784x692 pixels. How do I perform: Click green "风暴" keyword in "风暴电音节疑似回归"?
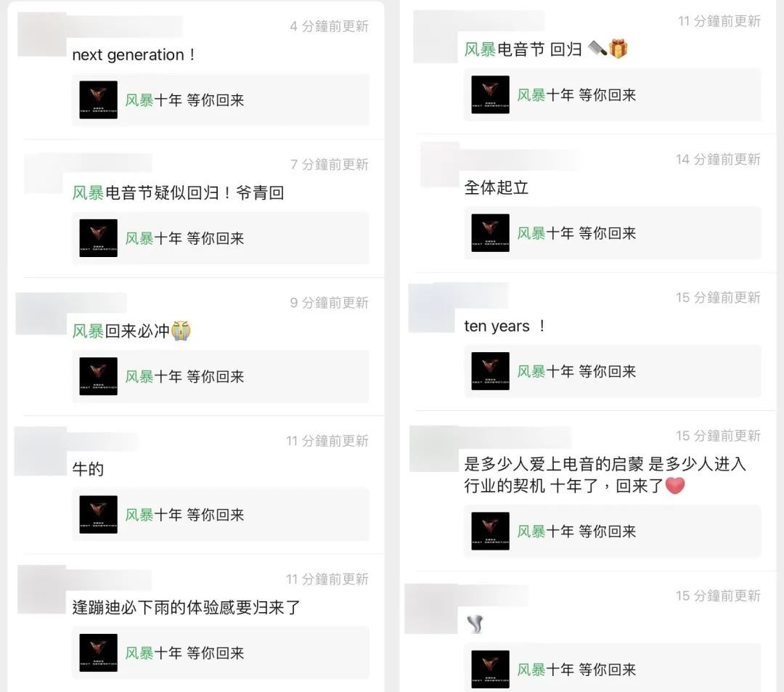pyautogui.click(x=88, y=192)
